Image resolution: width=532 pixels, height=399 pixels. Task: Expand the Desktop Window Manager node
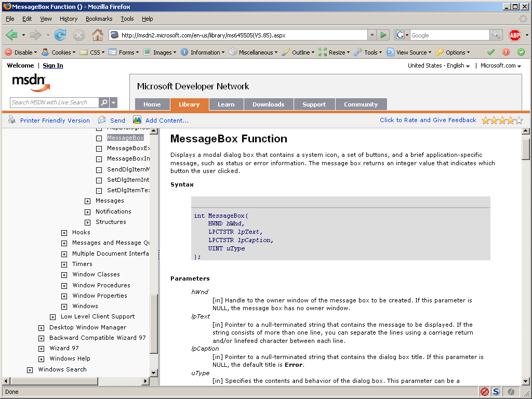click(42, 328)
